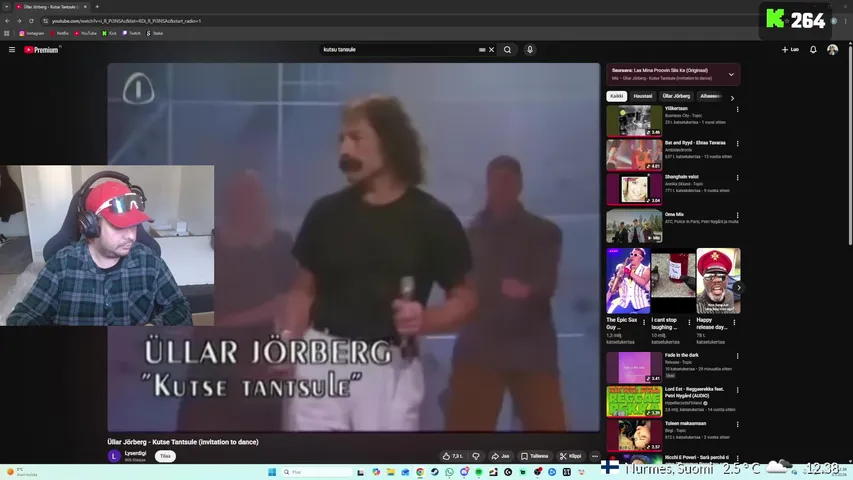
Task: Open the Windows Start menu
Action: [272, 472]
